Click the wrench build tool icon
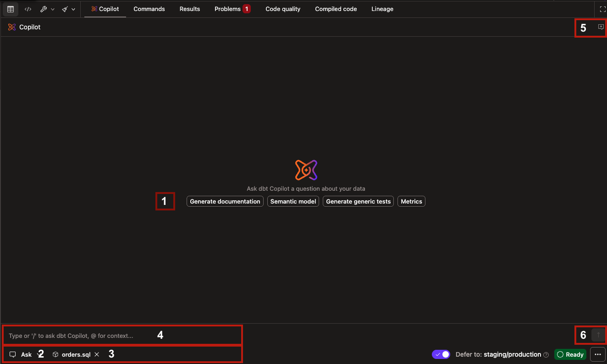 43,9
